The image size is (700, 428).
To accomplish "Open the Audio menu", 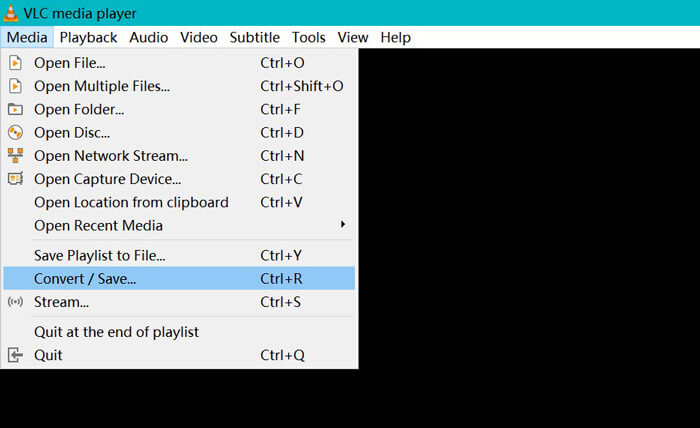I will click(x=148, y=37).
